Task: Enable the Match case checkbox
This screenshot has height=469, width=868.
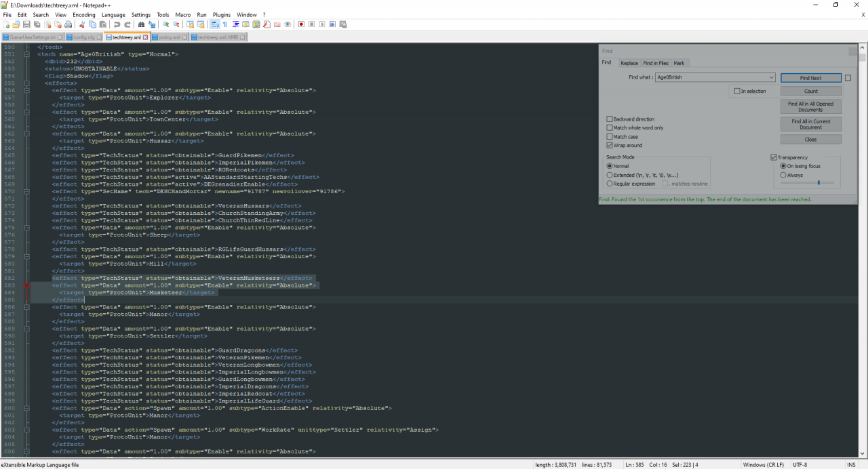Action: pyautogui.click(x=610, y=137)
